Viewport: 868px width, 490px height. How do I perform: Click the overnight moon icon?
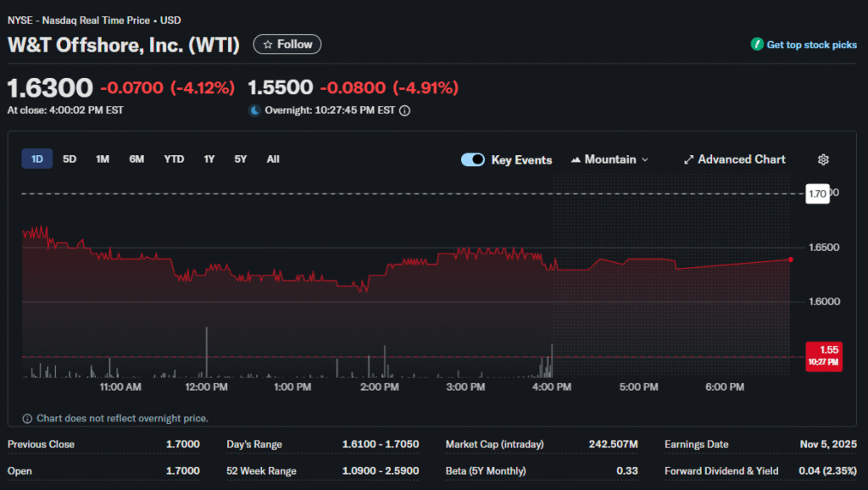(x=254, y=110)
